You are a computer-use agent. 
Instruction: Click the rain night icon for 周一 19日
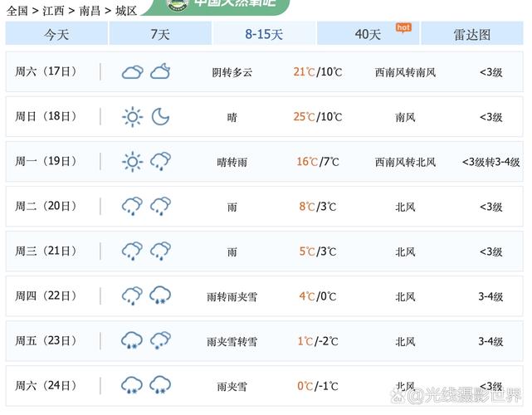point(160,162)
